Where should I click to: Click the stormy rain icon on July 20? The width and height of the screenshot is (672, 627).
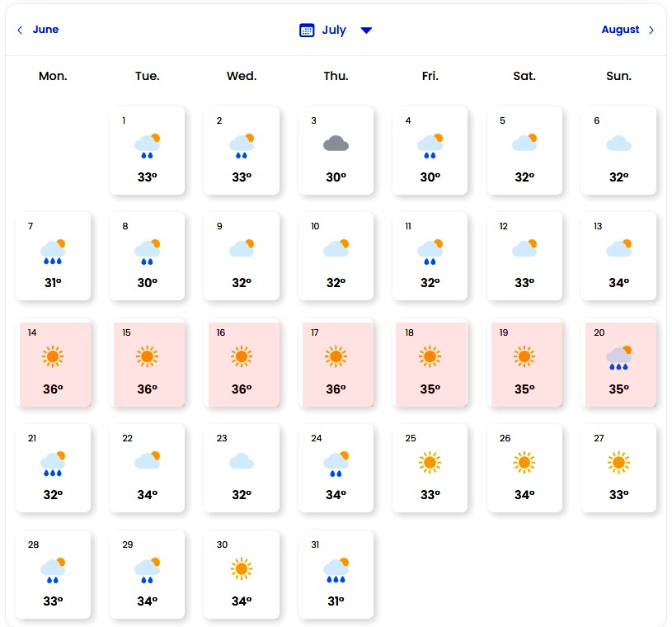(x=619, y=356)
